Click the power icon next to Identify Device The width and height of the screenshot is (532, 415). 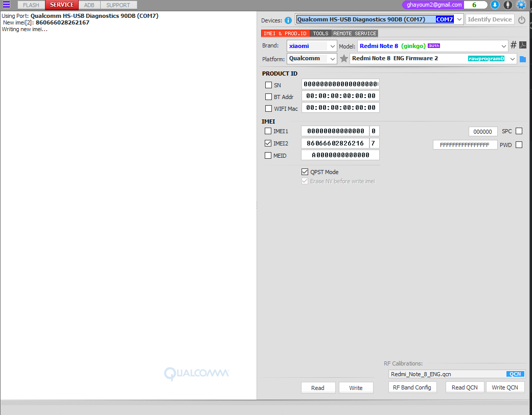tap(522, 19)
